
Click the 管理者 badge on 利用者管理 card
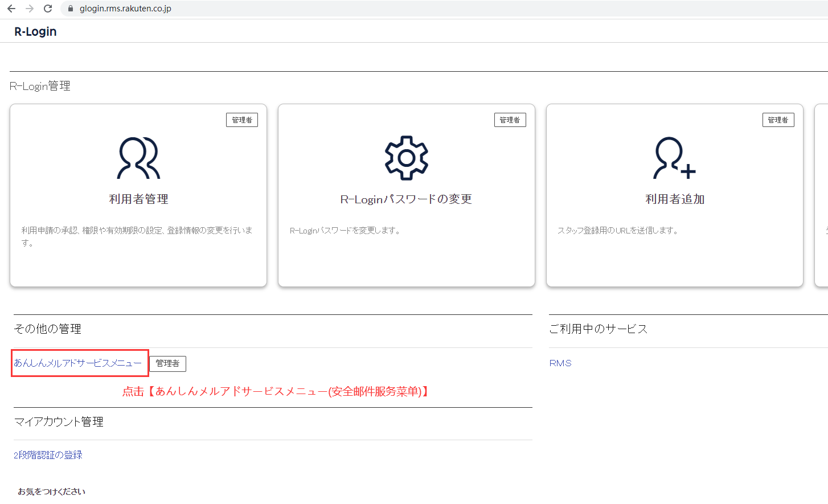pos(242,120)
